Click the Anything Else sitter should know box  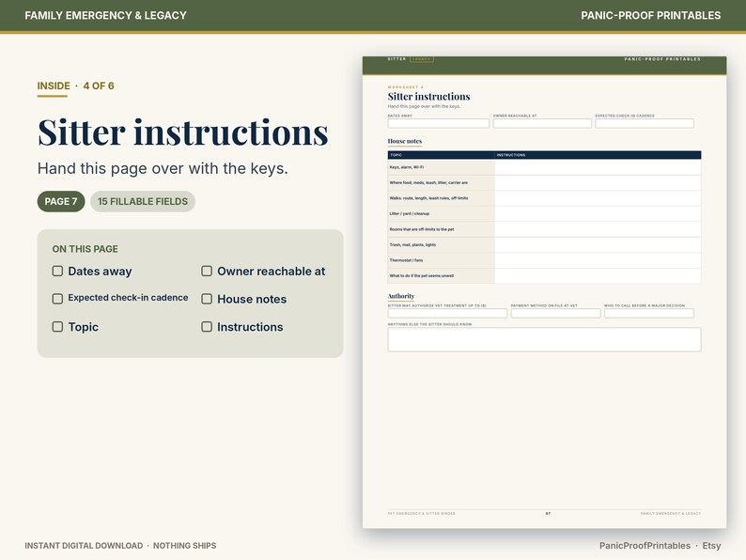pyautogui.click(x=544, y=340)
